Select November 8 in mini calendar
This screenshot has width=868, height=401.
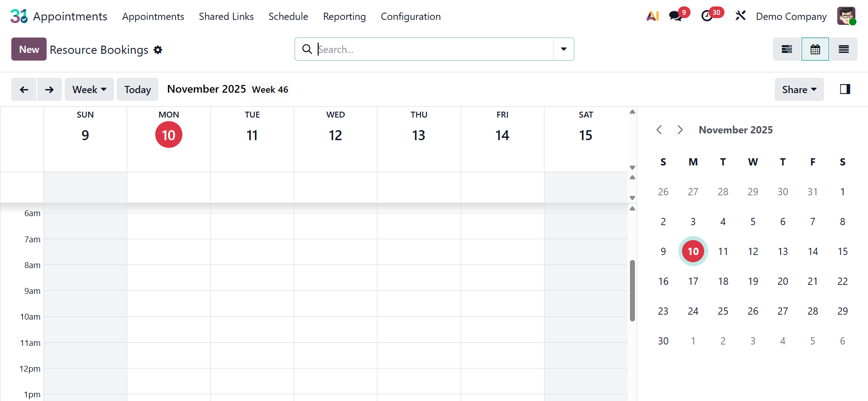coord(842,222)
